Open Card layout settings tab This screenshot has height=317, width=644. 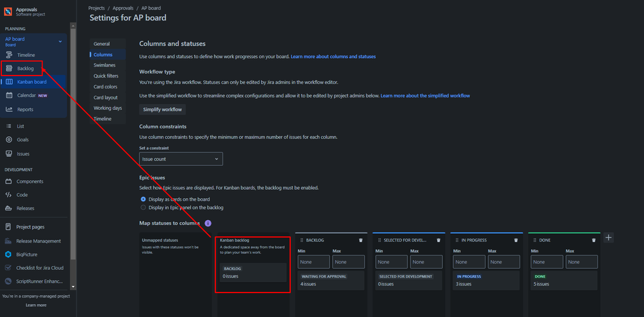(x=108, y=97)
